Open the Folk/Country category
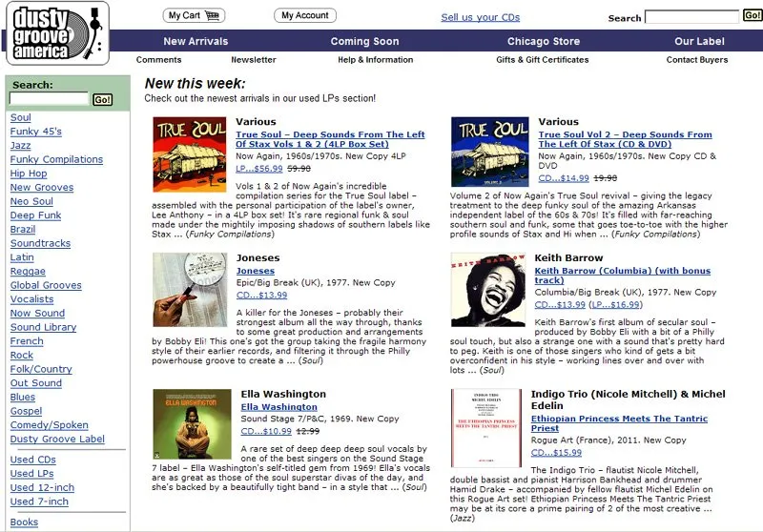763x532 pixels. tap(41, 370)
